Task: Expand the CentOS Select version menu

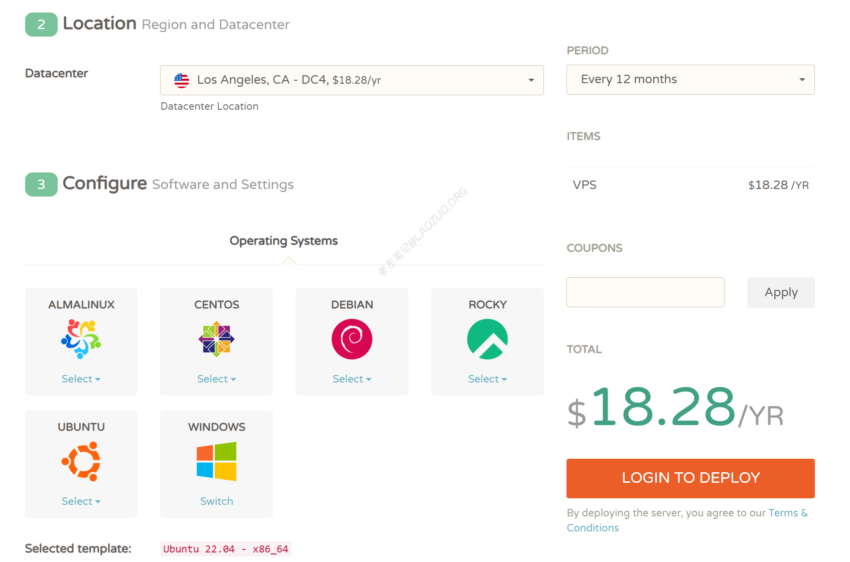Action: [216, 379]
